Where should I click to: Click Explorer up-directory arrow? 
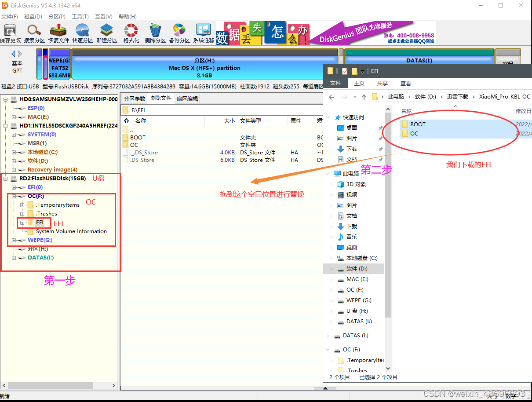[364, 97]
